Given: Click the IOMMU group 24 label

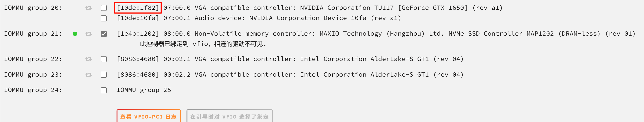Looking at the screenshot, I should (x=33, y=90).
